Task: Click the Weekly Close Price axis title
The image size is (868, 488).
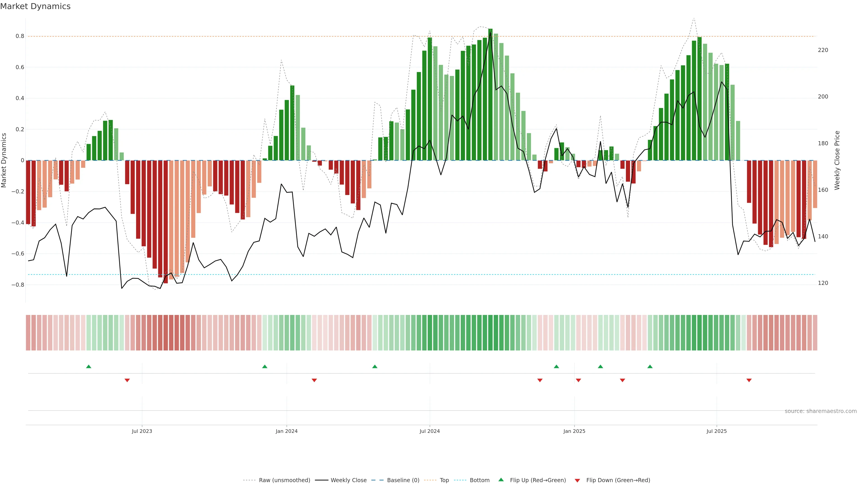Action: [837, 160]
